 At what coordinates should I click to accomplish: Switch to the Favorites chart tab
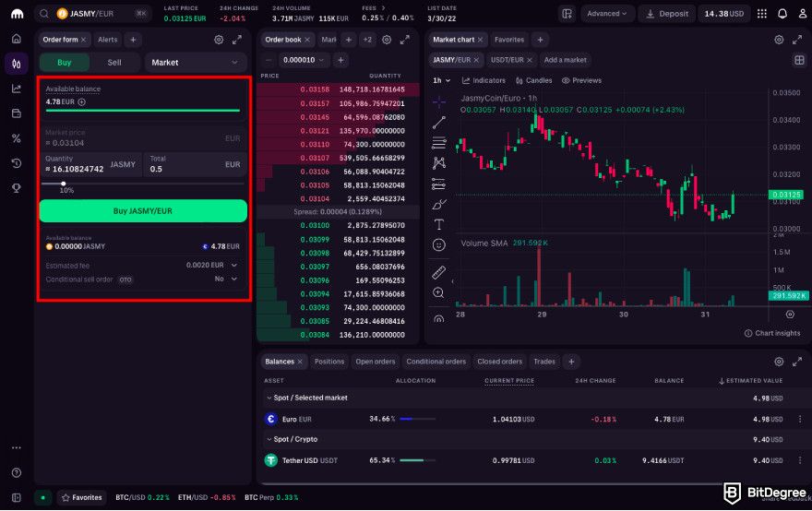pos(509,40)
